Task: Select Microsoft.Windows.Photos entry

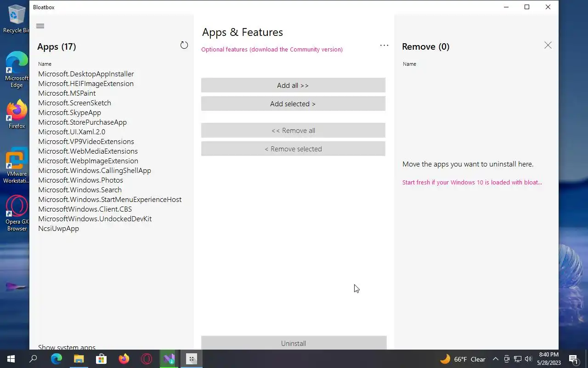Action: click(80, 180)
